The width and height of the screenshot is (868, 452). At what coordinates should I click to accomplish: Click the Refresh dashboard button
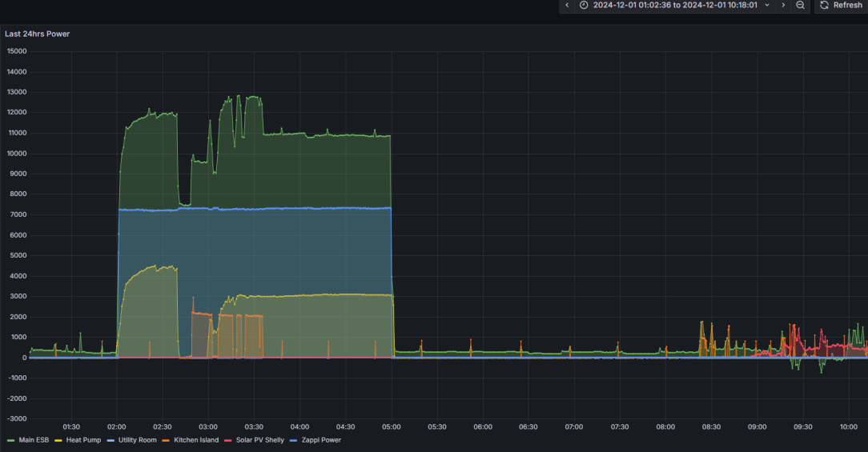click(x=842, y=5)
